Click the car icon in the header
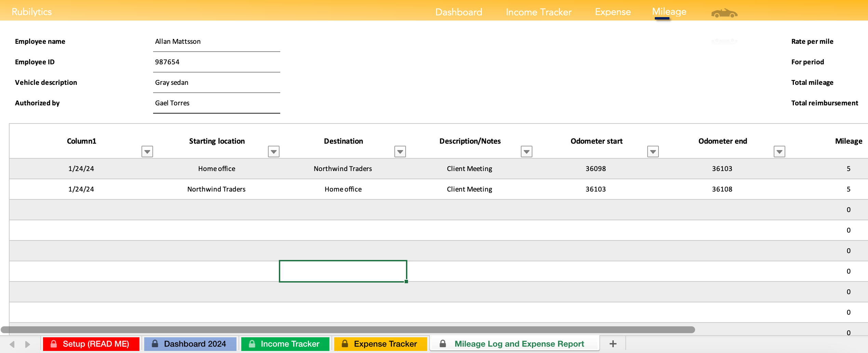 [724, 13]
